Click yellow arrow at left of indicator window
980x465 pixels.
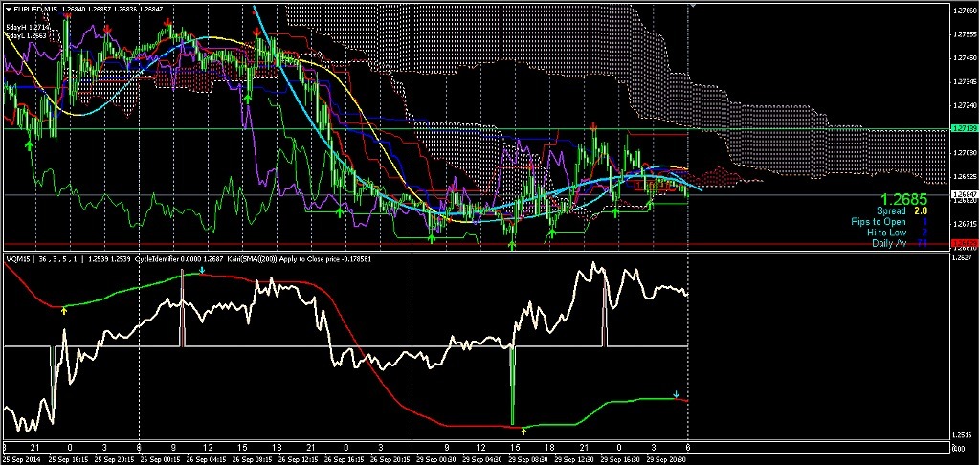click(x=64, y=310)
